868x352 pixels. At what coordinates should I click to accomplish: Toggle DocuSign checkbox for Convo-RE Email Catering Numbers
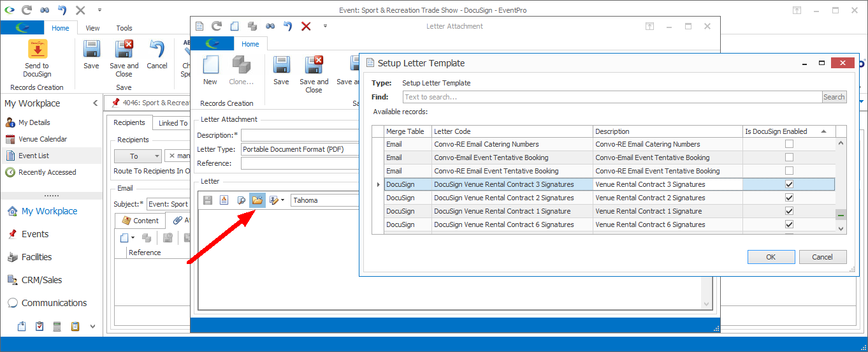(789, 144)
